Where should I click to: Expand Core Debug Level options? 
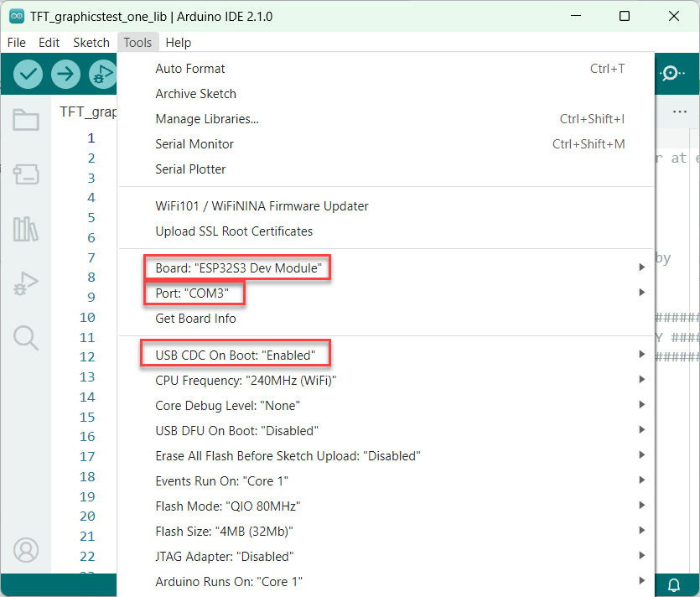coord(386,406)
